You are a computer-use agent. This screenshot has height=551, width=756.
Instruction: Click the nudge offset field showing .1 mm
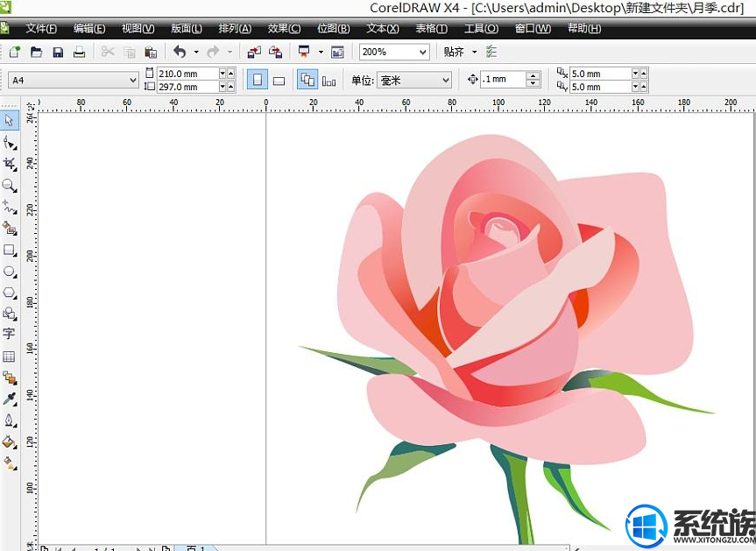coord(504,79)
